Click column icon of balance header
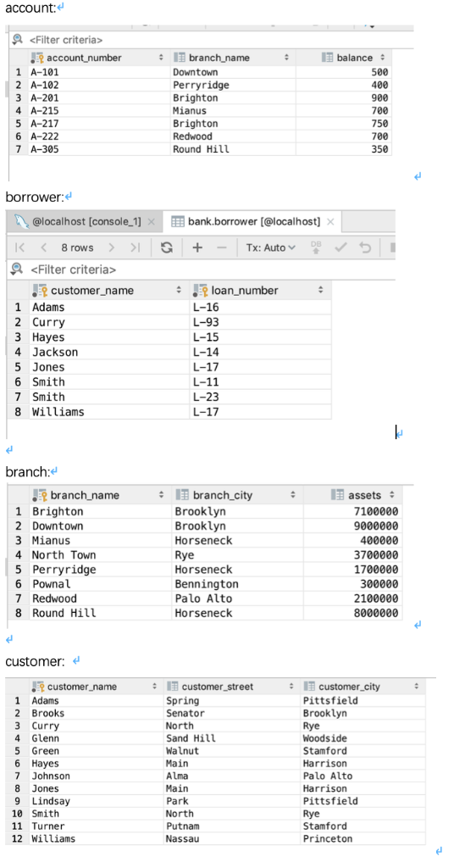Image resolution: width=465 pixels, height=868 pixels. click(327, 57)
